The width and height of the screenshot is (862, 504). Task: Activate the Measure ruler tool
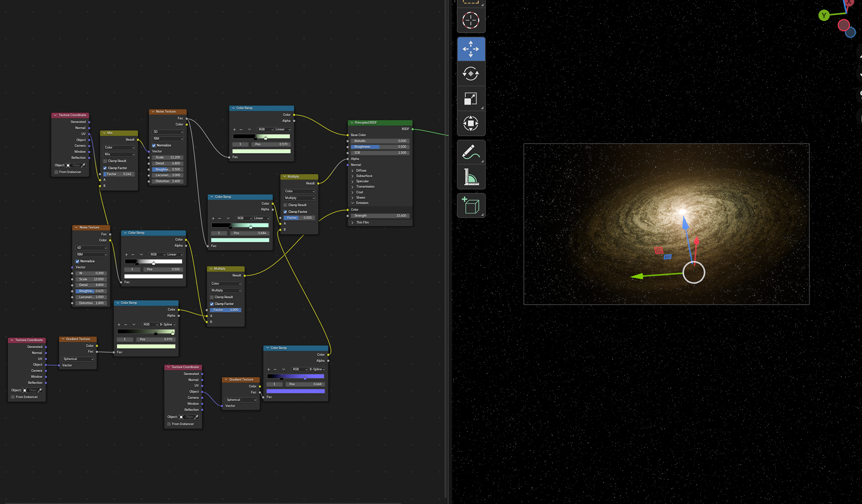[471, 177]
